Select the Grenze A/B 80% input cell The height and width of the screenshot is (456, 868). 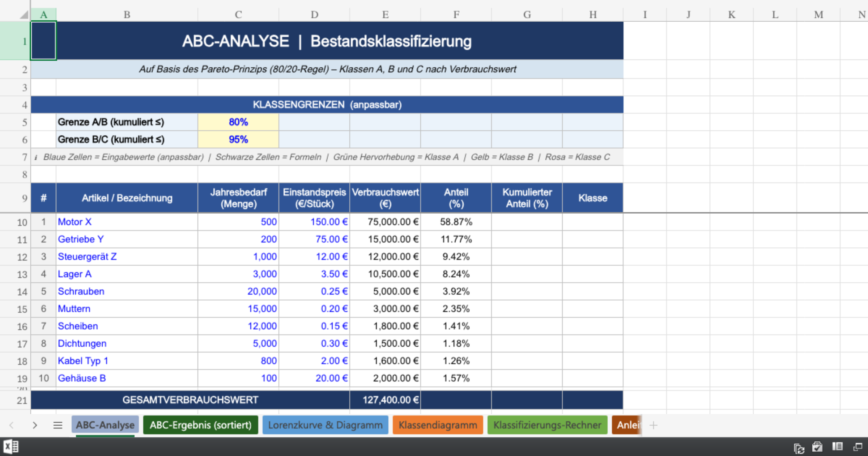pyautogui.click(x=238, y=122)
